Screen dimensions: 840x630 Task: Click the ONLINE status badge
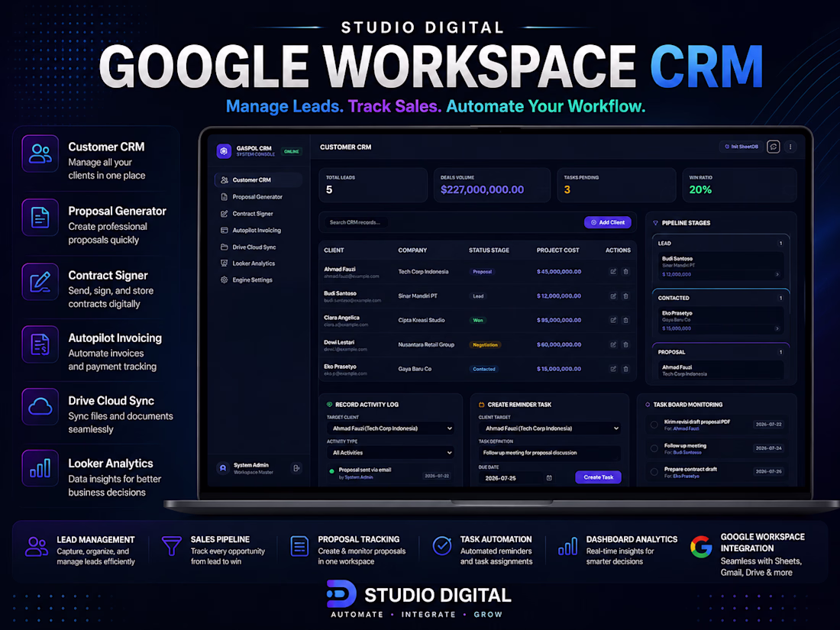(x=292, y=152)
